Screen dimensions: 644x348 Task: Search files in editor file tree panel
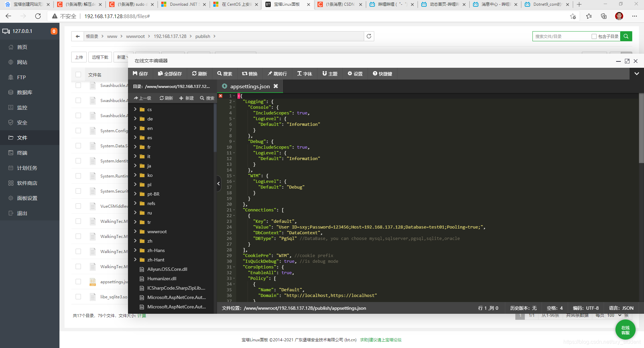tap(207, 98)
